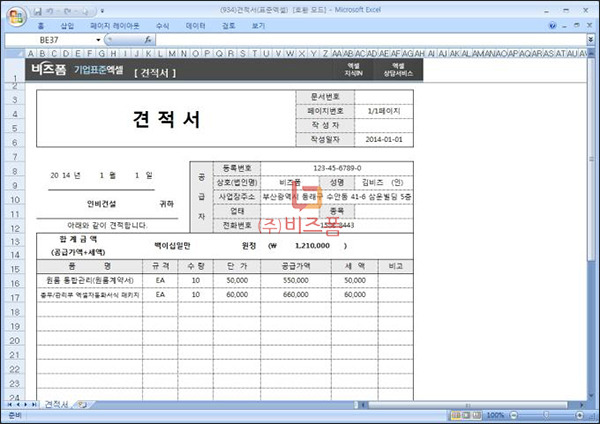Image resolution: width=600 pixels, height=424 pixels.
Task: Click the Select All corner button
Action: pyautogui.click(x=15, y=54)
